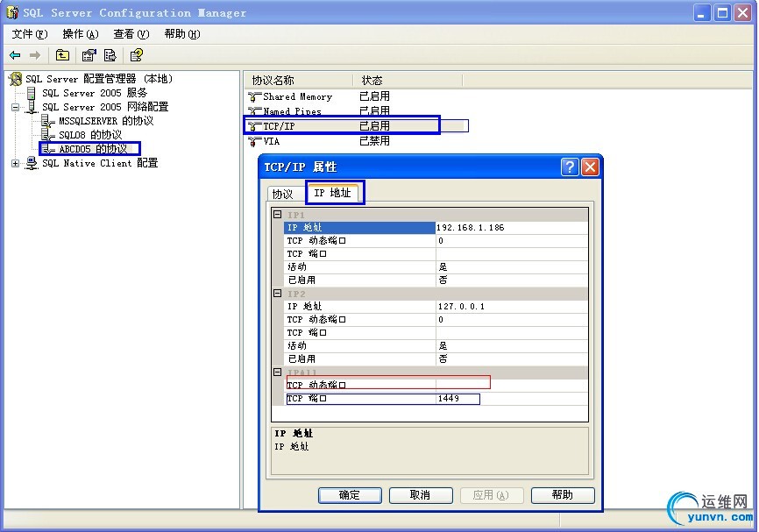Click the MSSQLSERVER 的协议 icon

coord(47,121)
